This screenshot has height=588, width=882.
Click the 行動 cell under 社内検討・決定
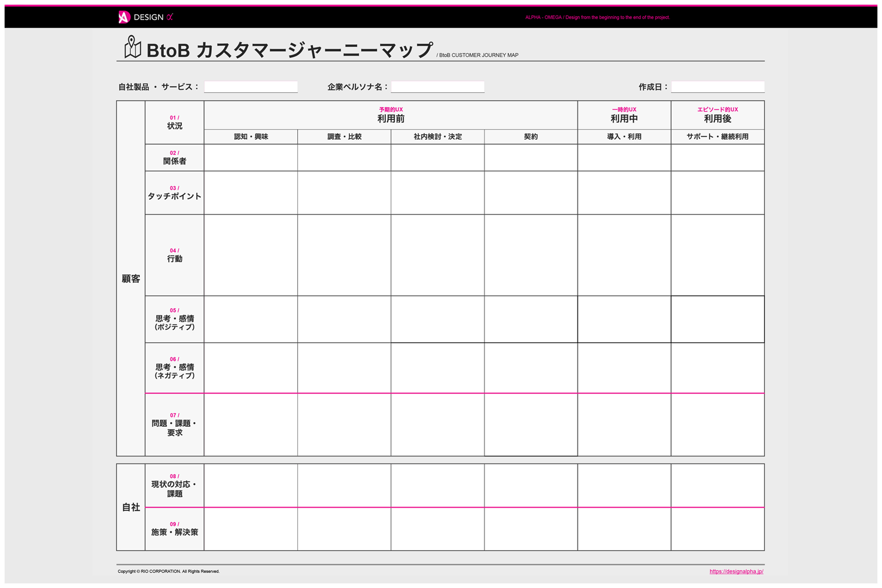coord(438,255)
